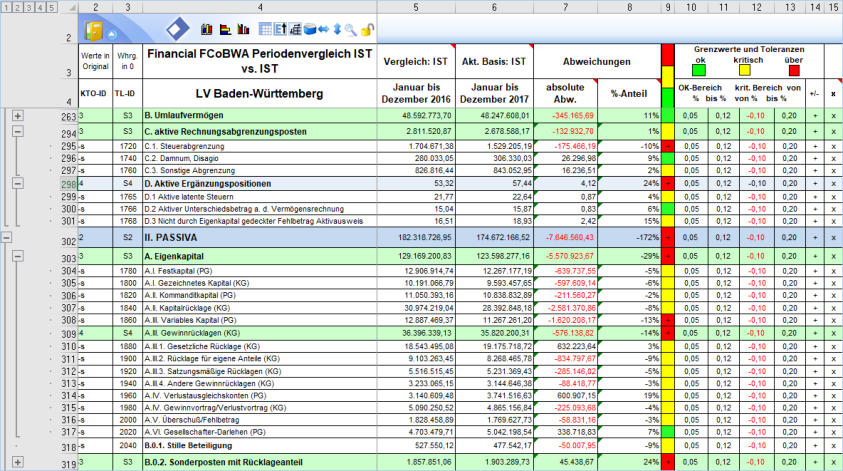
Task: Click the yellow door exit icon
Action: click(95, 32)
